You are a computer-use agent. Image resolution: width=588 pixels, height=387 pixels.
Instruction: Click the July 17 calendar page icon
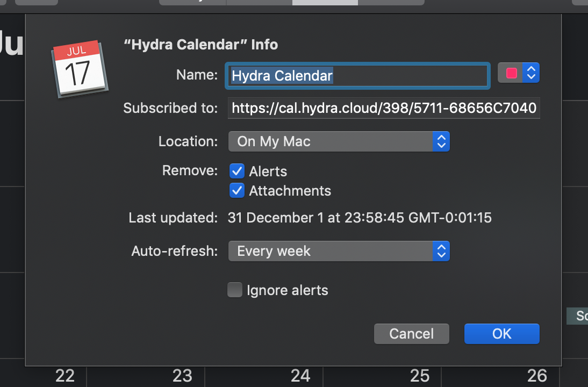(x=80, y=69)
